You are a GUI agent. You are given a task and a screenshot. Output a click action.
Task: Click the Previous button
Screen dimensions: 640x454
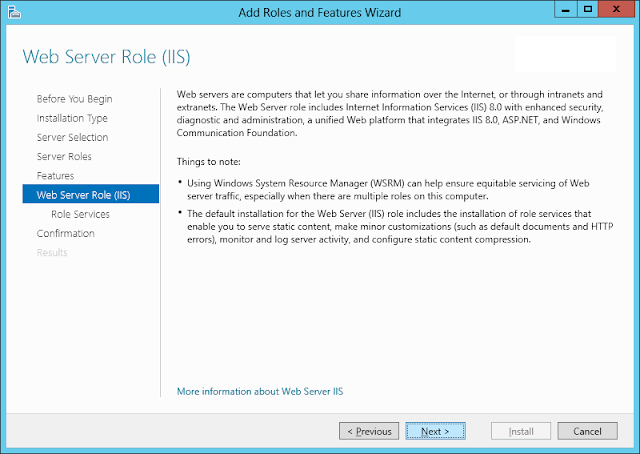click(369, 431)
